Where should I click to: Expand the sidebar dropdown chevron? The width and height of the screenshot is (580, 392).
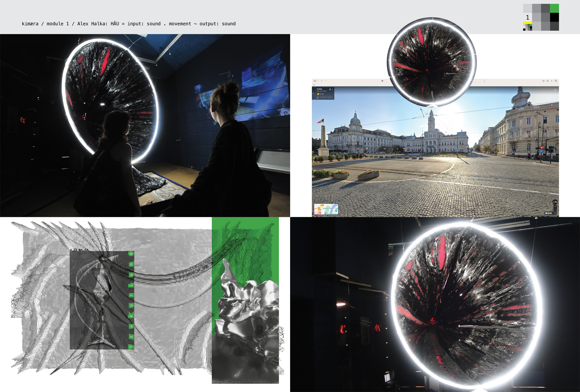[x=318, y=81]
